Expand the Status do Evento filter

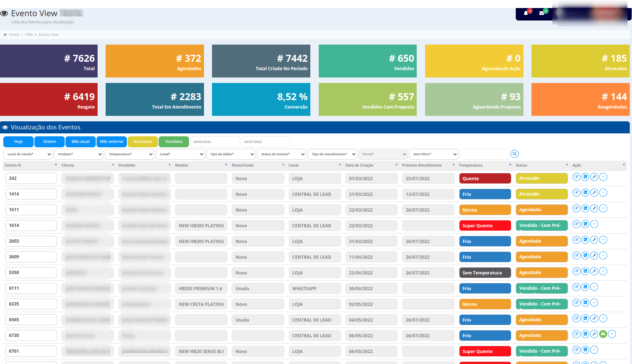pos(281,154)
